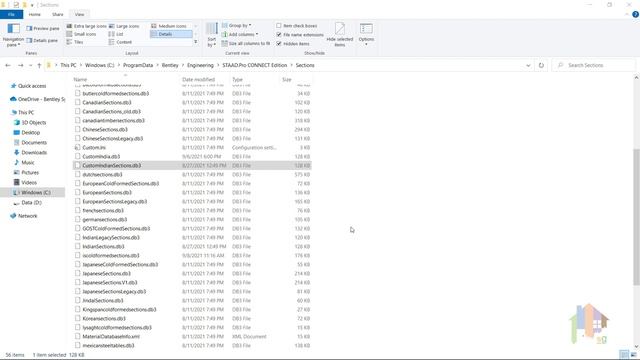
Task: Open the Add columns dropdown
Action: click(x=240, y=34)
